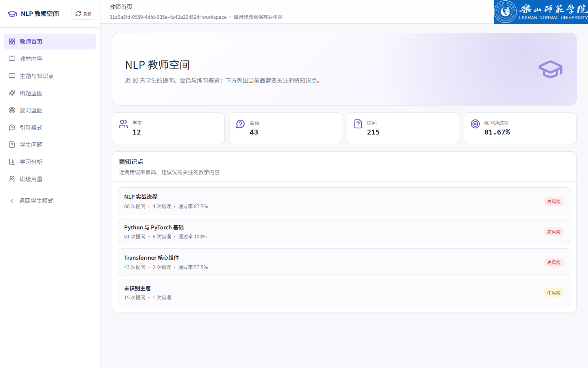The height and width of the screenshot is (368, 588).
Task: Click the large graduation cap banner icon
Action: (550, 69)
